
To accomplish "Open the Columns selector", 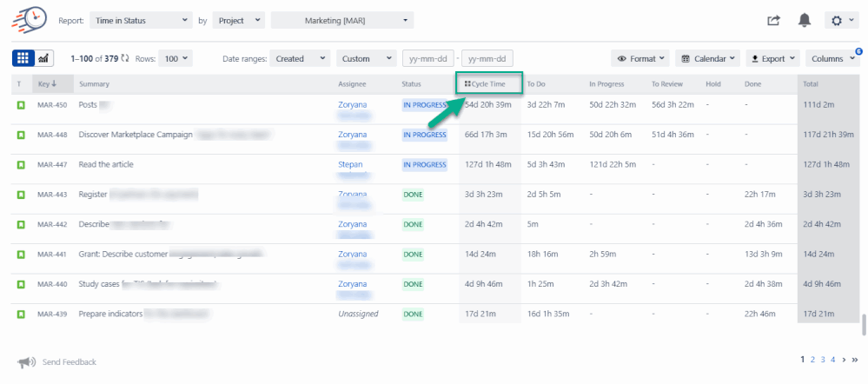I will [x=832, y=58].
